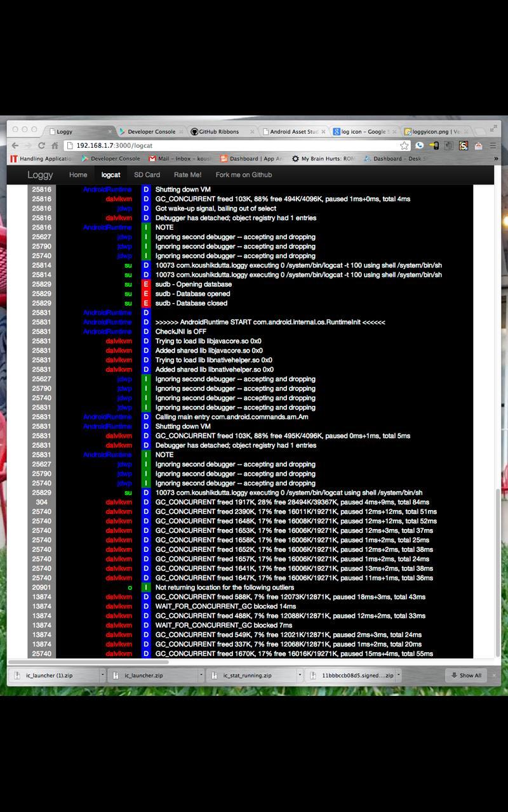Viewport: 508px width, 812px height.
Task: Click the Handling Application bookmark
Action: click(x=42, y=159)
